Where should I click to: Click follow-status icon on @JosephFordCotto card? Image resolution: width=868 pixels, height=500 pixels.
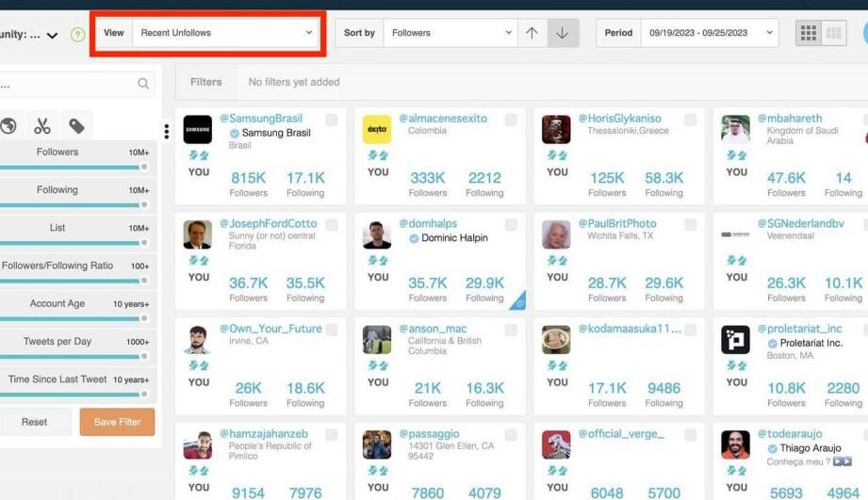(199, 261)
